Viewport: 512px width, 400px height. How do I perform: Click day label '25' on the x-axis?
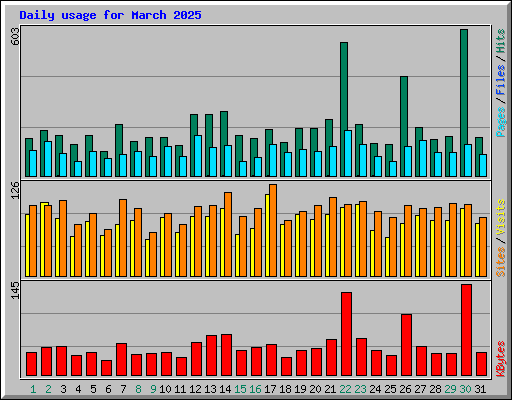(390, 389)
